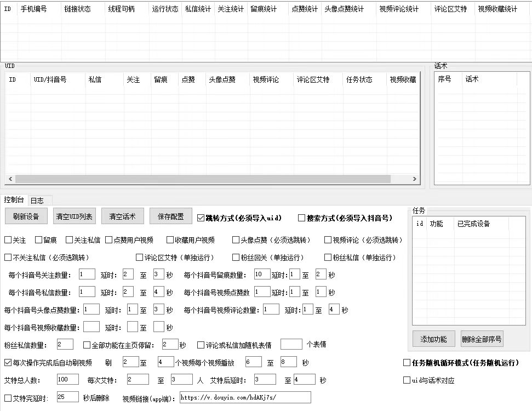The height and width of the screenshot is (411, 532).
Task: Click the right arrow of the horizontal scrollbar
Action: 415,179
